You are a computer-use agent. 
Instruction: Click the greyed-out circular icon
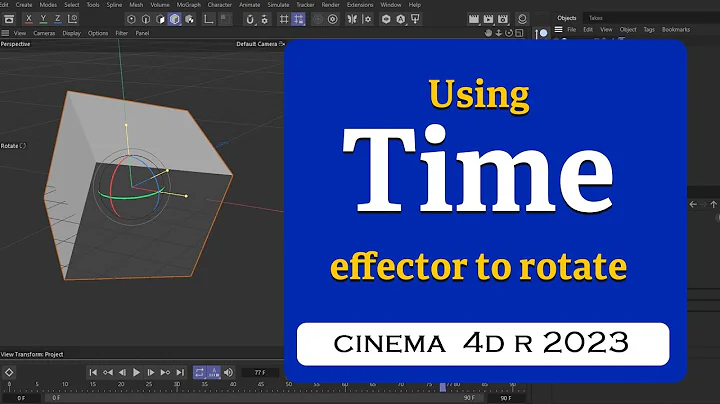point(318,19)
